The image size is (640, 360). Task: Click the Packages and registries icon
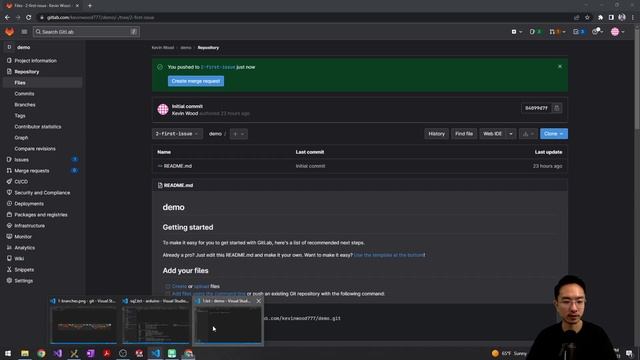pyautogui.click(x=9, y=215)
